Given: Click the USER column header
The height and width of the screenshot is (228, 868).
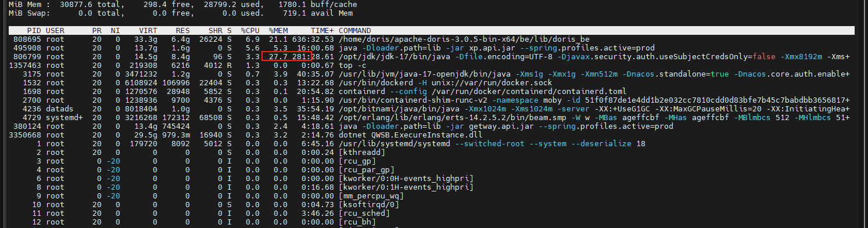Looking at the screenshot, I should point(55,30).
